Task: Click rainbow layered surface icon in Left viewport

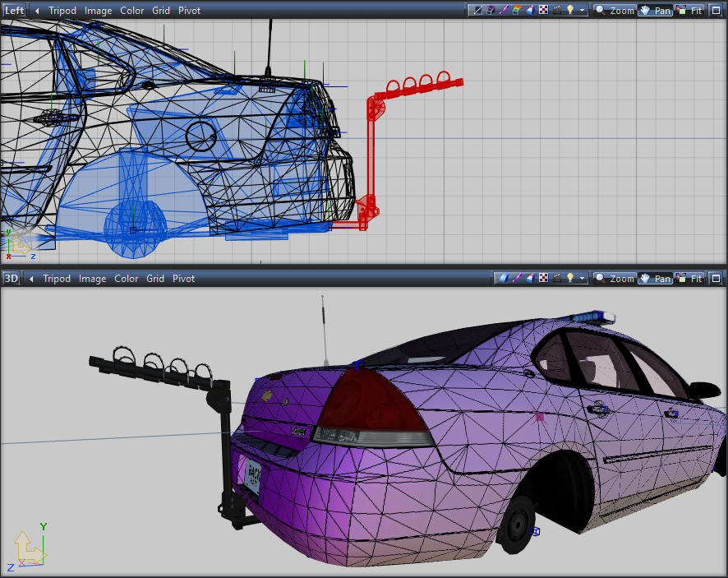Action: tap(516, 11)
